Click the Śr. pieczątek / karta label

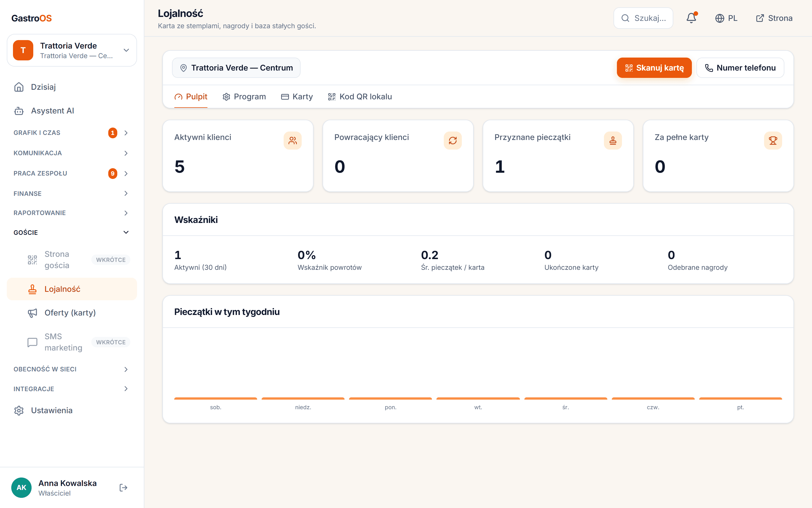452,268
